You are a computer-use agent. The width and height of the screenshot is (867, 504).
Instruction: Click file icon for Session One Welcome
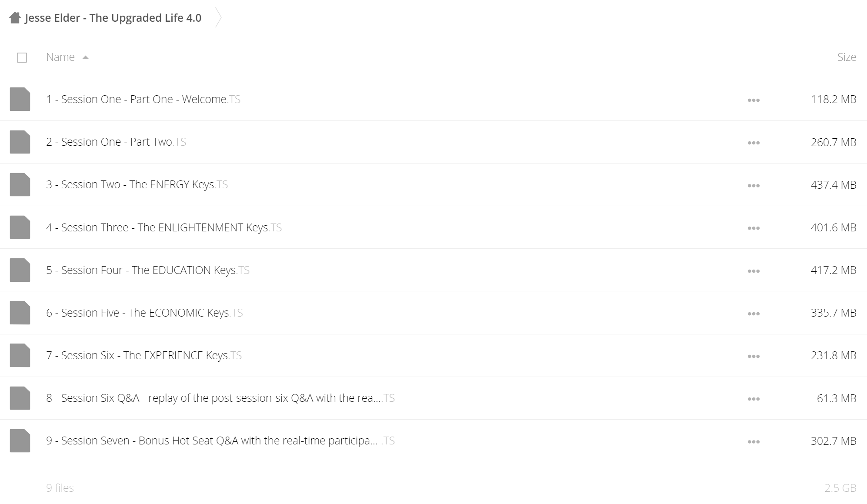pos(20,99)
